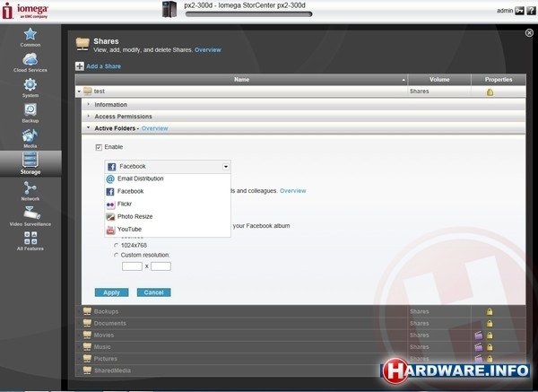Screen dimensions: 538x392
Task: Click custom resolution width field
Action: [x=132, y=266]
